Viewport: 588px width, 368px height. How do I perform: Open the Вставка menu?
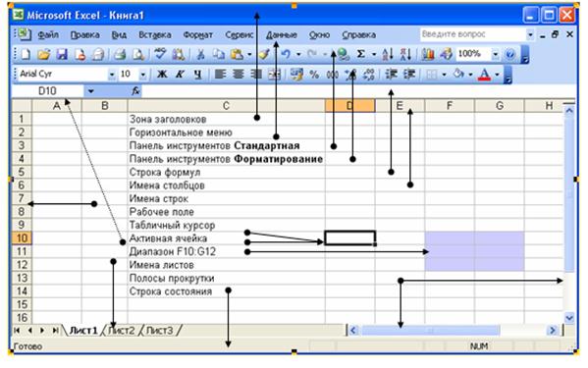pyautogui.click(x=154, y=35)
